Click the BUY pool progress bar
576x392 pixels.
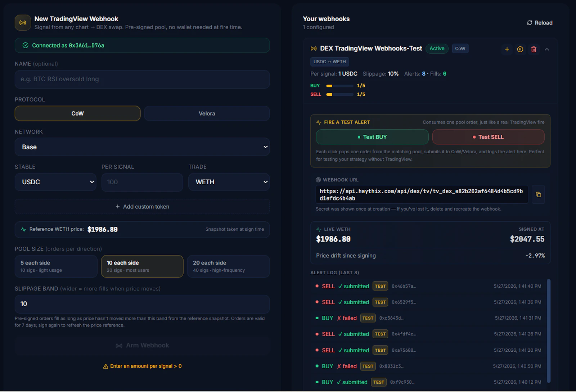tap(340, 86)
